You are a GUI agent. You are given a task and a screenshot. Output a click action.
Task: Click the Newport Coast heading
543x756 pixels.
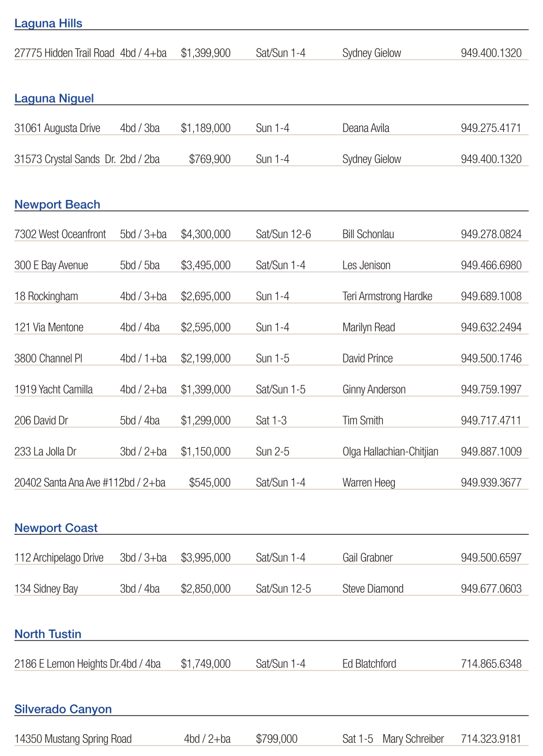coord(56,528)
